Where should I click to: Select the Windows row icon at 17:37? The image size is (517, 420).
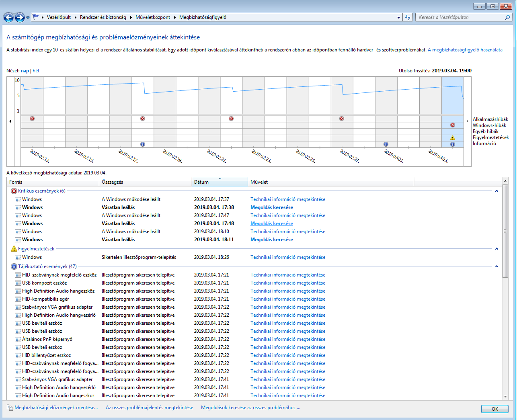pos(18,199)
